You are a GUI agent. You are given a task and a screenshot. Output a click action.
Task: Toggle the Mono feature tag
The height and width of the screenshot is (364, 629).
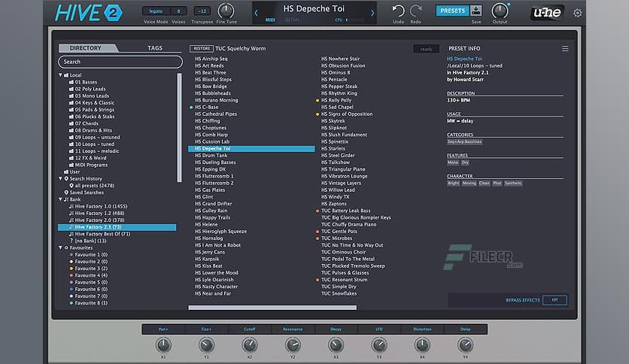[453, 162]
